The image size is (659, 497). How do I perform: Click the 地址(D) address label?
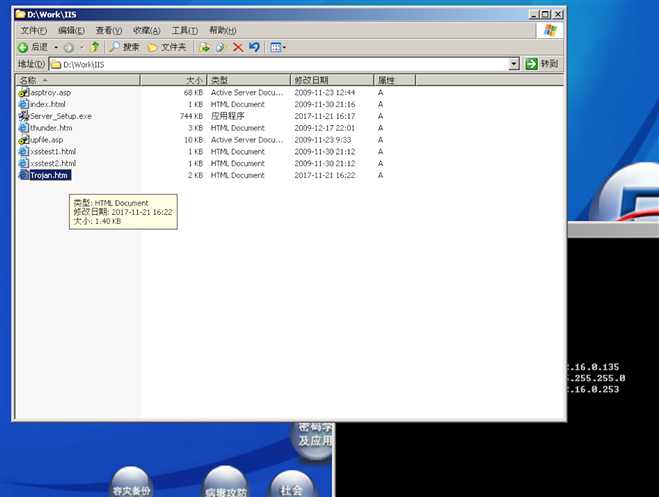(x=32, y=64)
